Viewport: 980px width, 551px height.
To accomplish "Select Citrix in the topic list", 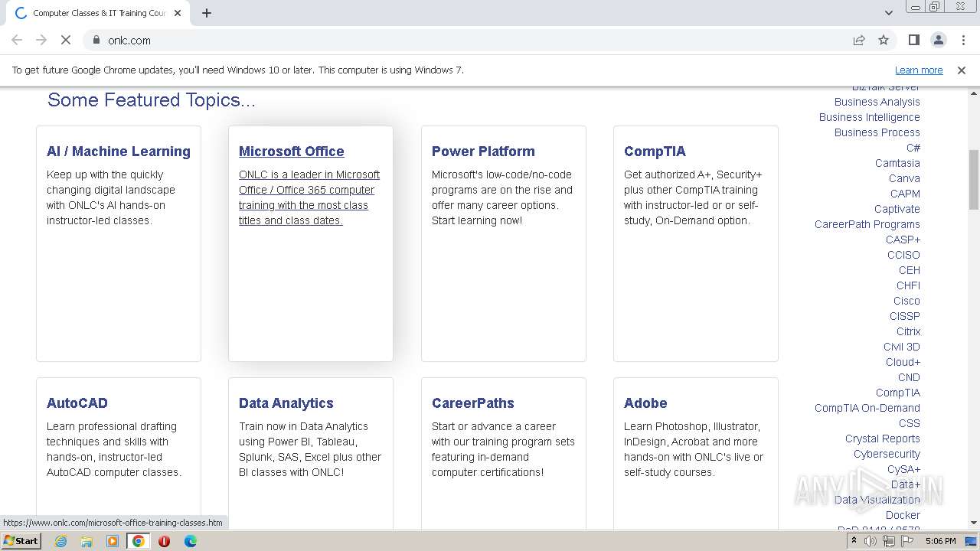I will click(908, 331).
